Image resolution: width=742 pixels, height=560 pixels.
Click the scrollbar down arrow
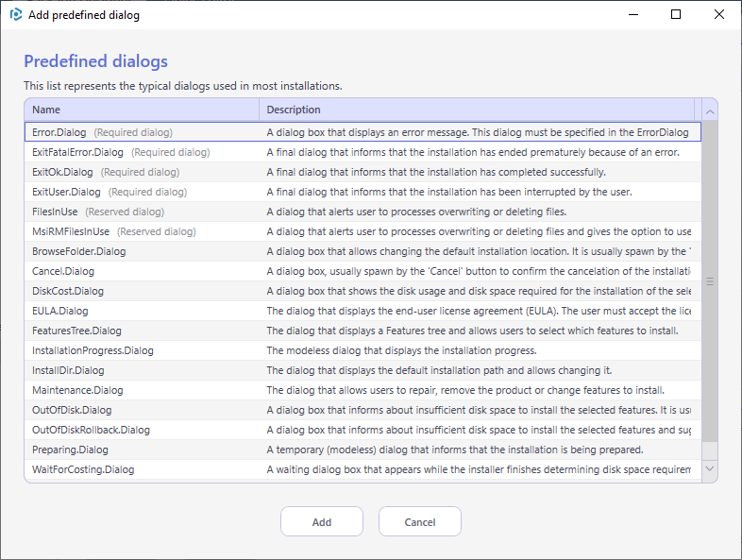tap(710, 468)
